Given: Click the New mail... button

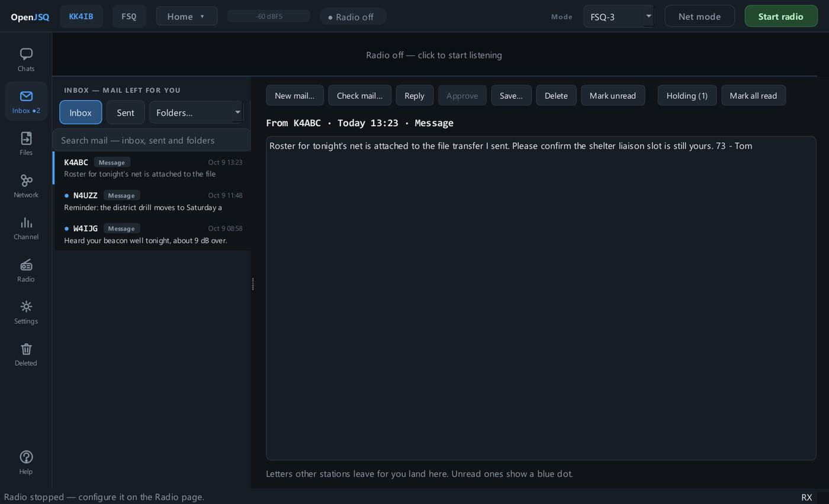Looking at the screenshot, I should pos(295,95).
